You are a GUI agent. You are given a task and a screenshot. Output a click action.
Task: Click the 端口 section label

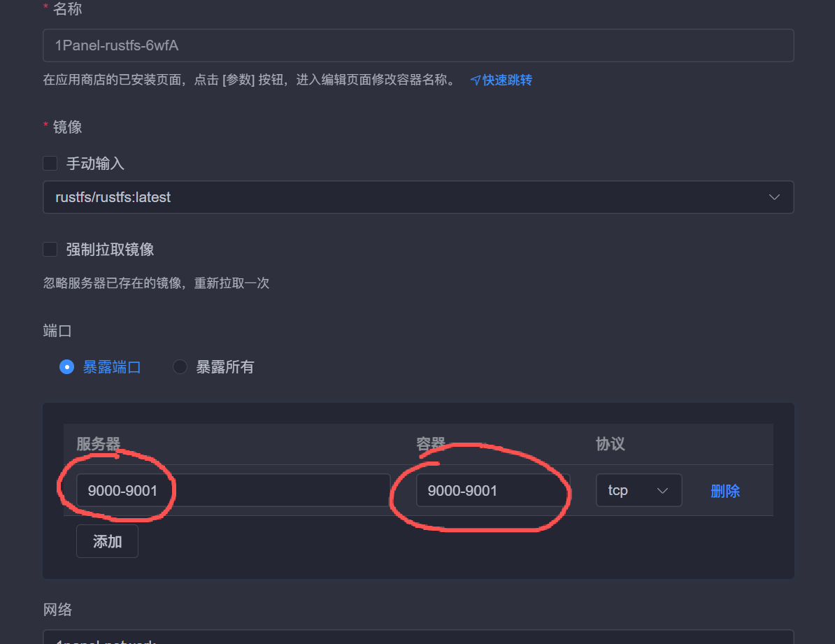click(57, 331)
